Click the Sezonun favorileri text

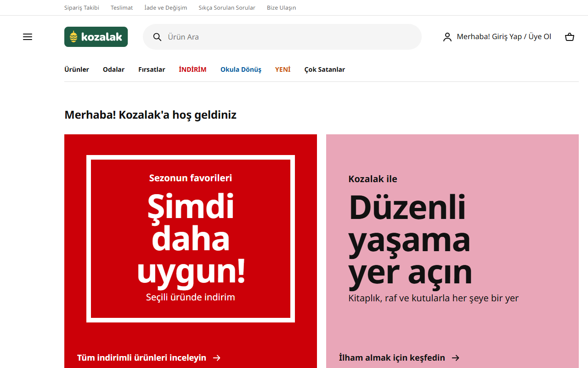point(191,178)
